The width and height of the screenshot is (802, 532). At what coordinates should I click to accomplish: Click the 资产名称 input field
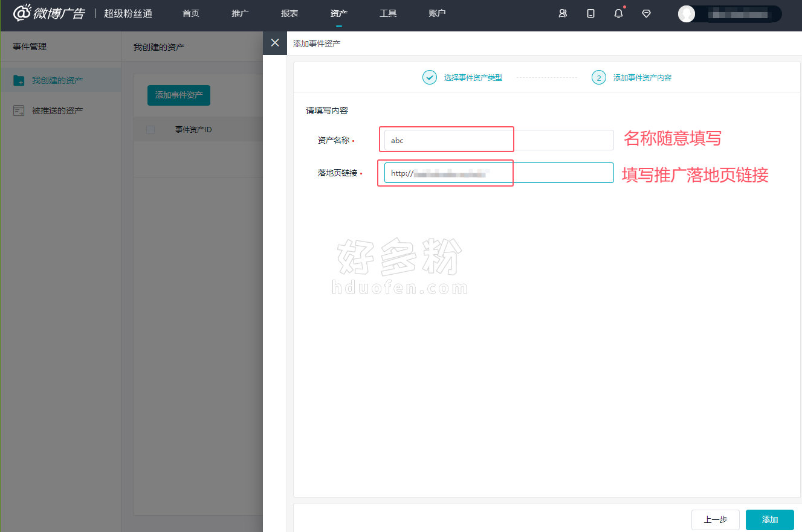[x=499, y=140]
